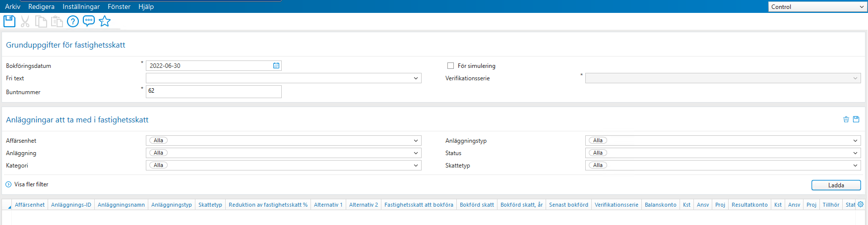The height and width of the screenshot is (225, 868).
Task: Click the Alternativ 1 column header
Action: (x=328, y=205)
